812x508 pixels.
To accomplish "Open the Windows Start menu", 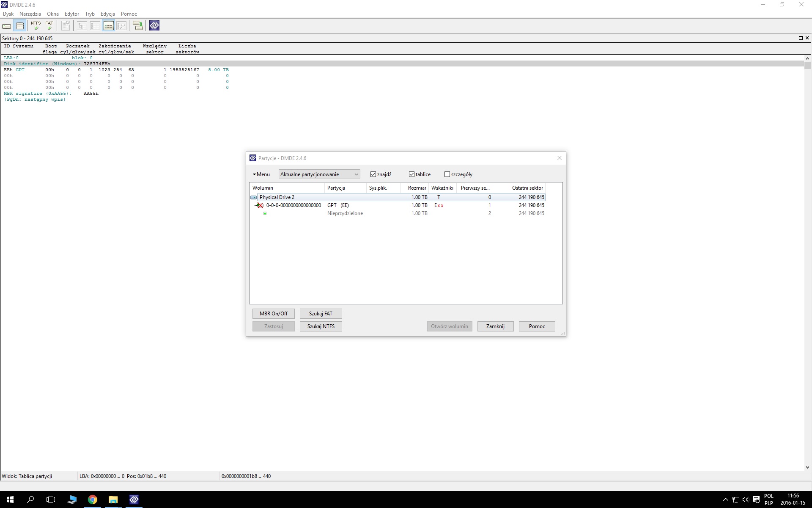I will pyautogui.click(x=10, y=500).
